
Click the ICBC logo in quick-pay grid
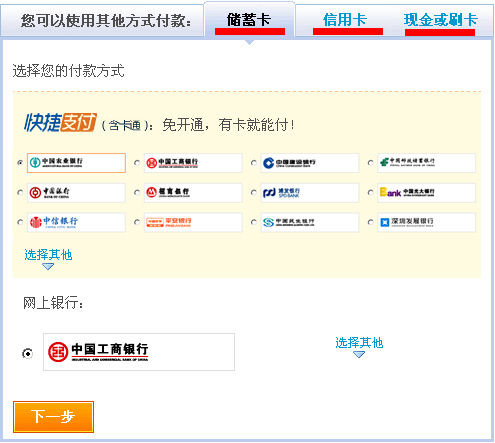click(193, 163)
